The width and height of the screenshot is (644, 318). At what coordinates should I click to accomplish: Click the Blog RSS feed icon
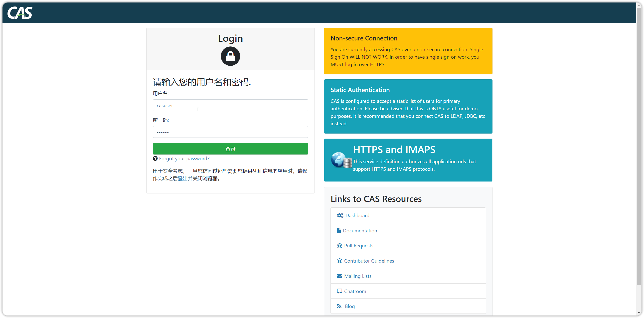pos(339,306)
